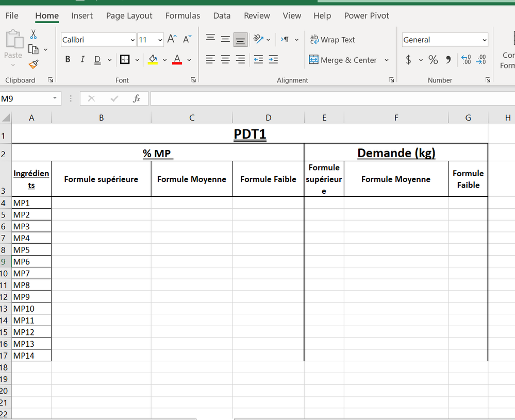Open Number format dialog launcher
The height and width of the screenshot is (420, 515).
point(488,80)
